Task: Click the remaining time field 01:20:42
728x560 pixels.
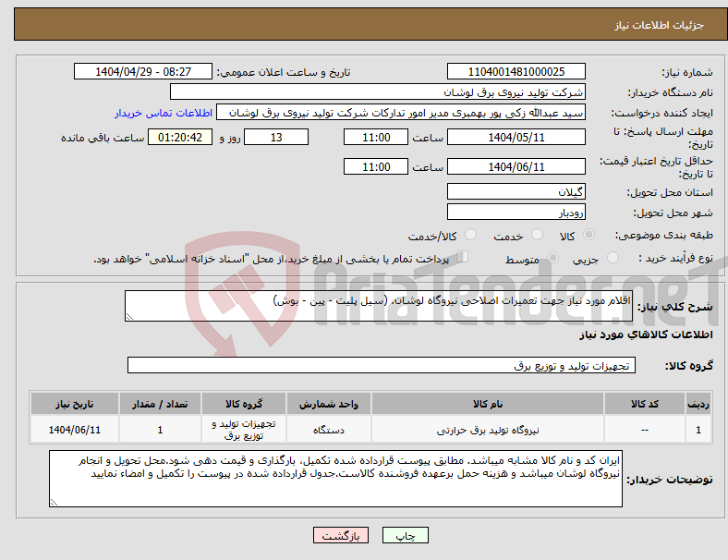Action: pos(180,138)
